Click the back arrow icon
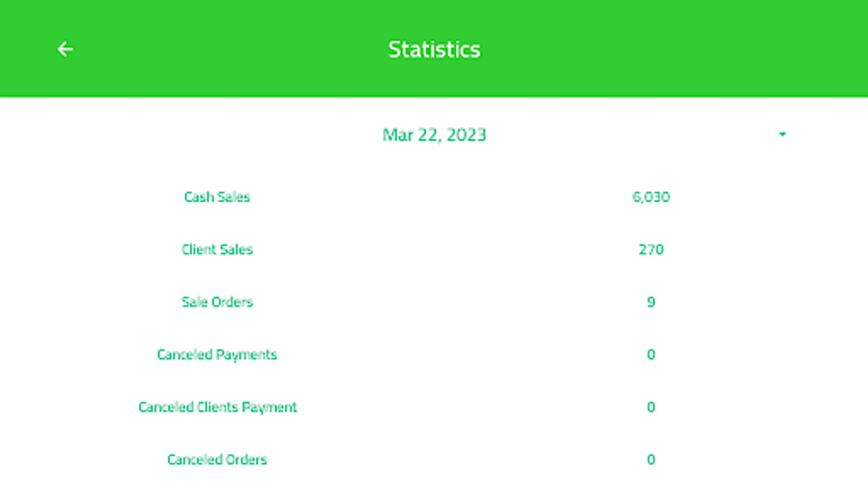This screenshot has height=488, width=868. coord(65,49)
